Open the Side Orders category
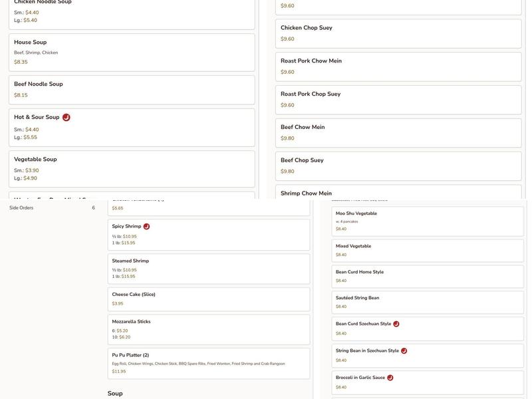This screenshot has width=532, height=399. point(21,208)
